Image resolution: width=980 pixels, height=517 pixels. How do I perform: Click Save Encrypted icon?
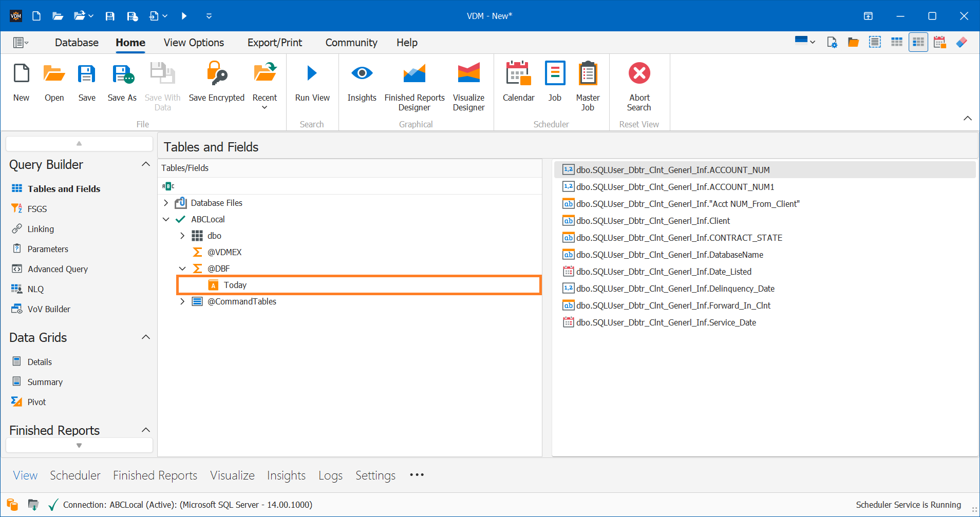pos(216,74)
